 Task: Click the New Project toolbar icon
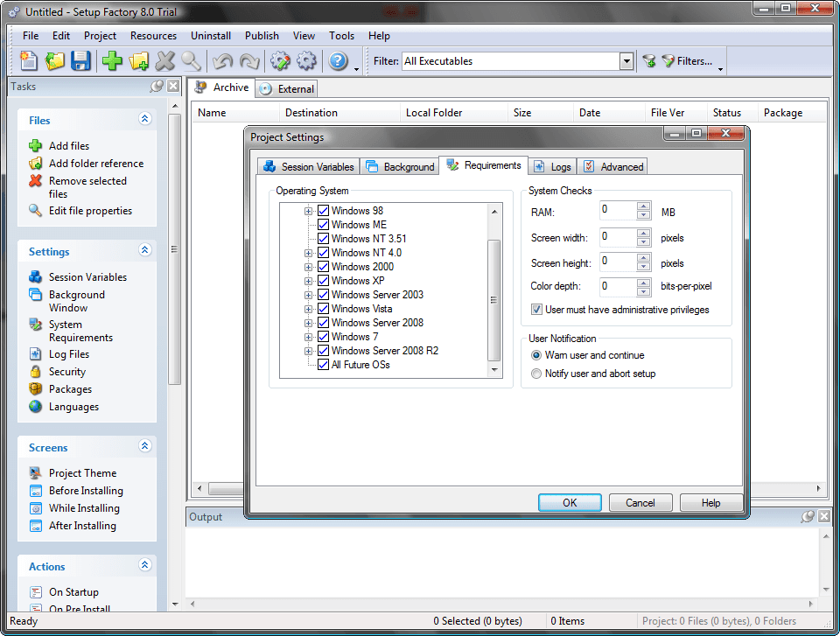point(28,61)
